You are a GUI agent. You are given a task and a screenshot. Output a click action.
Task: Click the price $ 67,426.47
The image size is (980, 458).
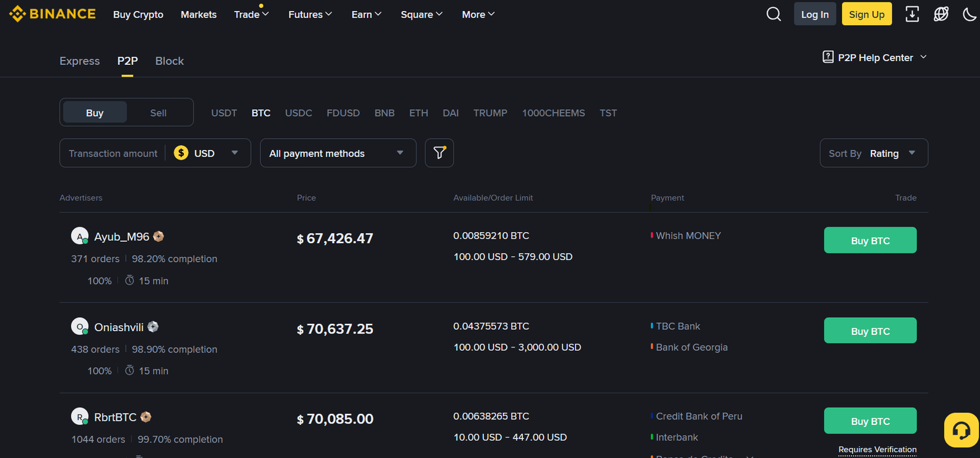point(335,238)
